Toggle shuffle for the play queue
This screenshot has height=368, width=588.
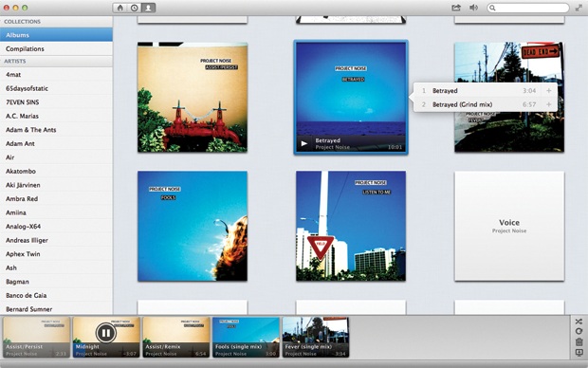click(x=579, y=322)
